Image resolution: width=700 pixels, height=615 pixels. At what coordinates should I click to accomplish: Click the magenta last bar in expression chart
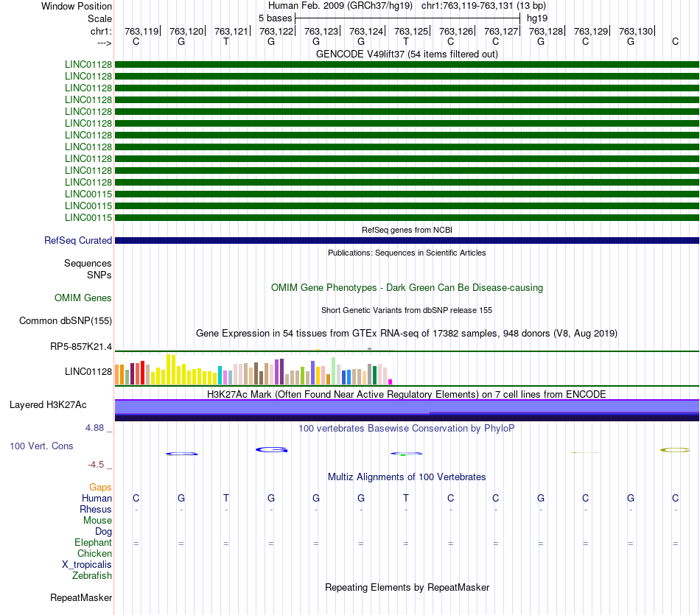(391, 382)
